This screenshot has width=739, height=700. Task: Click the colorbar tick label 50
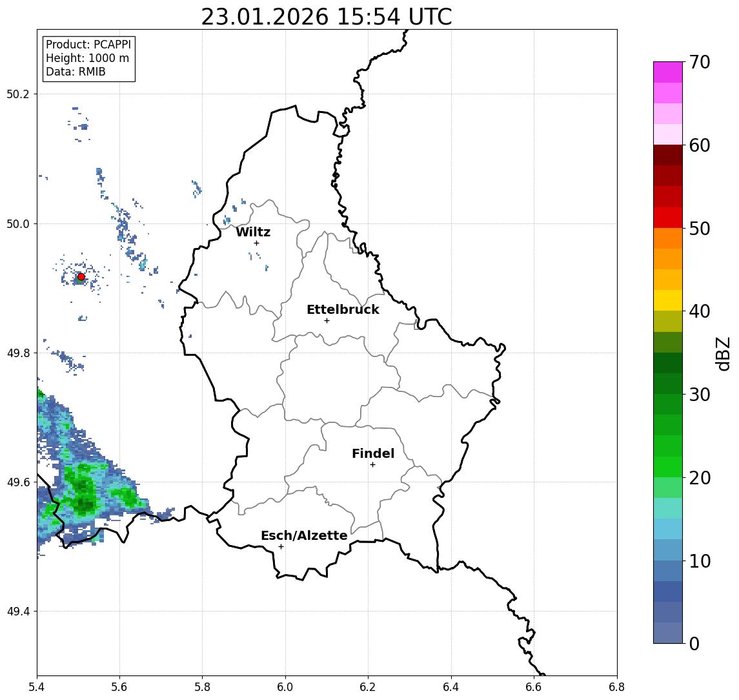pos(699,229)
